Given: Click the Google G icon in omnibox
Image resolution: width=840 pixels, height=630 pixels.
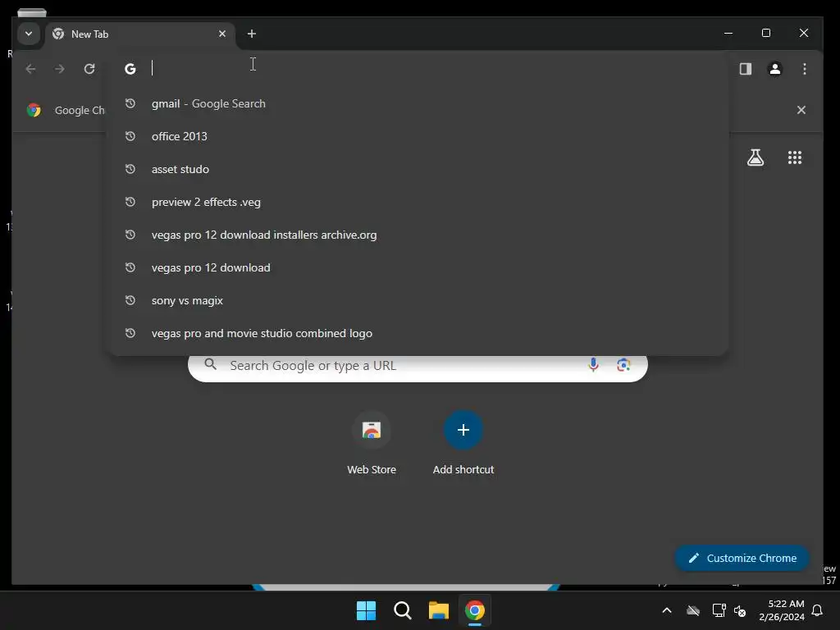Looking at the screenshot, I should pos(130,69).
